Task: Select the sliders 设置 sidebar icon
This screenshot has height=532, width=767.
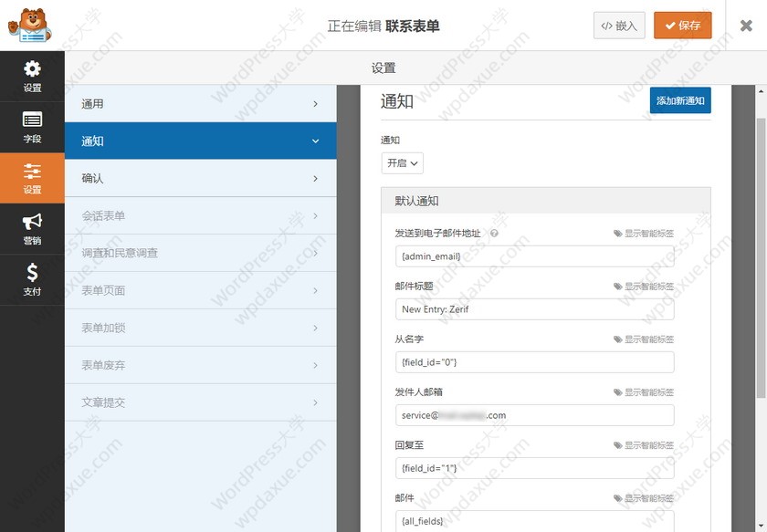Action: pyautogui.click(x=32, y=178)
